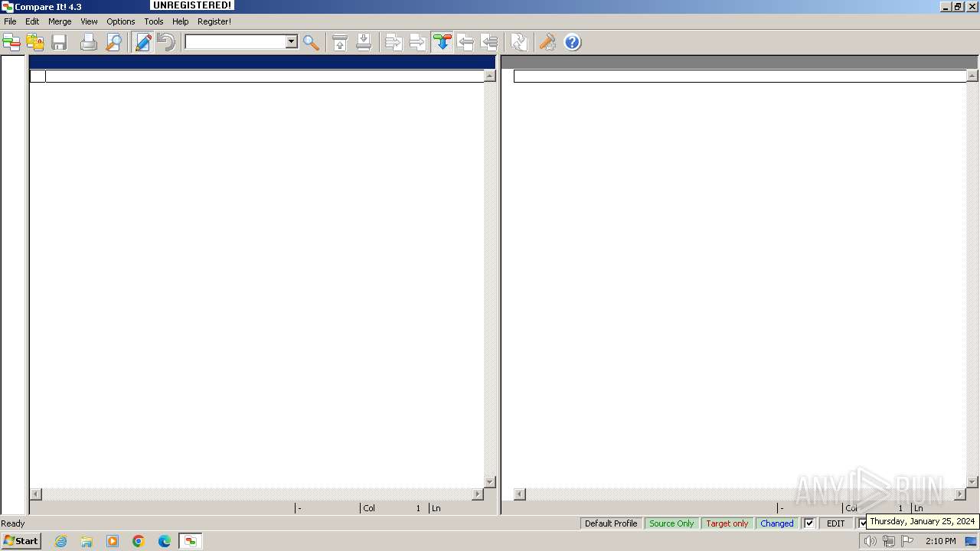
Task: Open Windows Explorer taskbar folder icon
Action: (x=87, y=541)
